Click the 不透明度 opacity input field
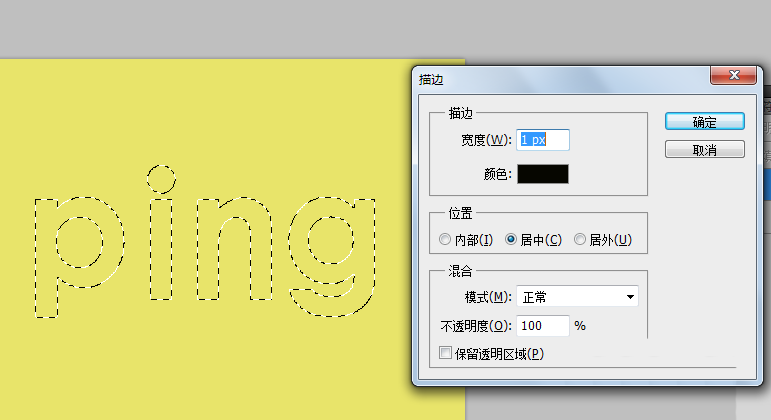 tap(543, 326)
